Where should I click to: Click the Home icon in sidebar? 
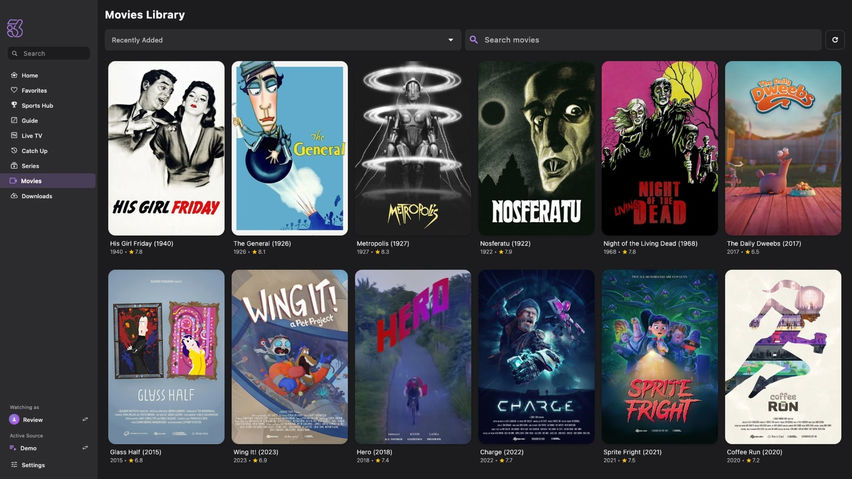[x=14, y=75]
